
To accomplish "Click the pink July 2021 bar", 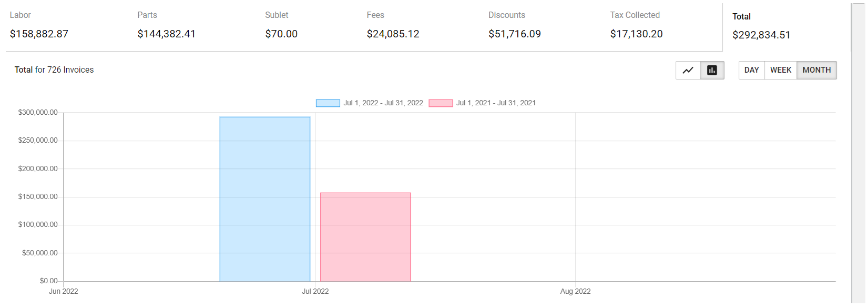I will [365, 237].
